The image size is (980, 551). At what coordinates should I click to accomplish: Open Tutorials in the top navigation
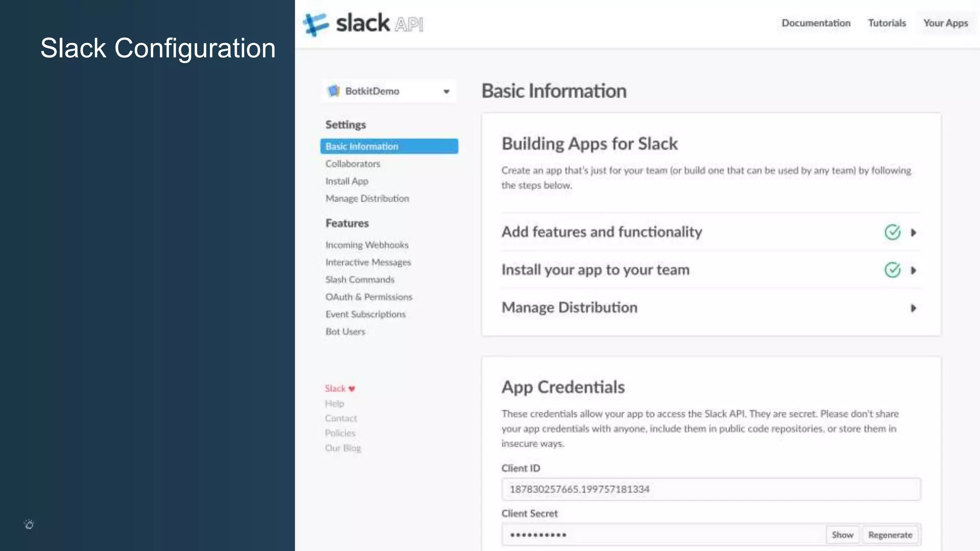point(887,23)
